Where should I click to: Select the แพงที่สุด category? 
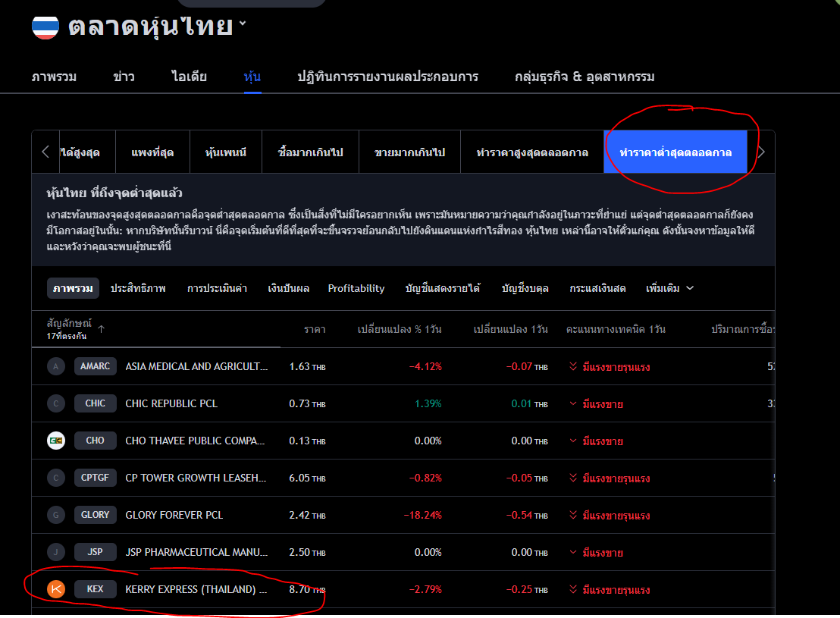click(152, 152)
